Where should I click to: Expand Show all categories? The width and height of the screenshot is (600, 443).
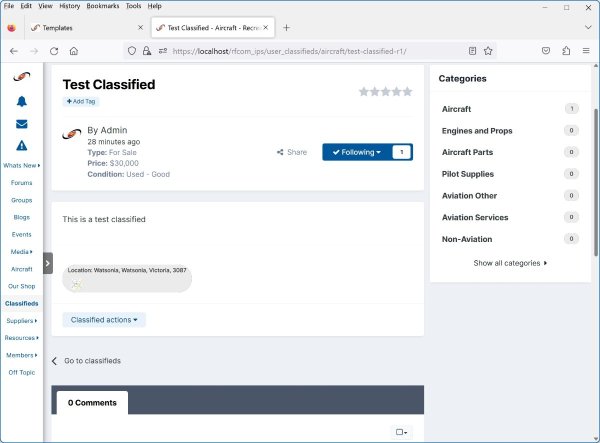point(510,263)
